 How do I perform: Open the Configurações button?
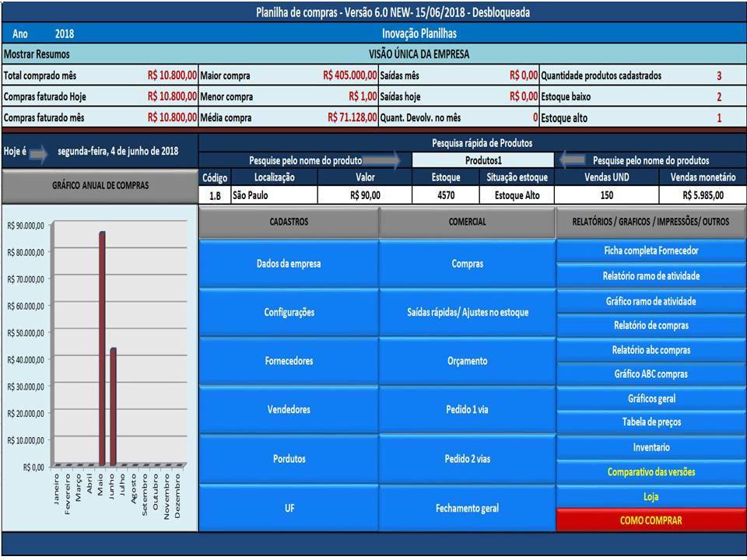[x=288, y=312]
